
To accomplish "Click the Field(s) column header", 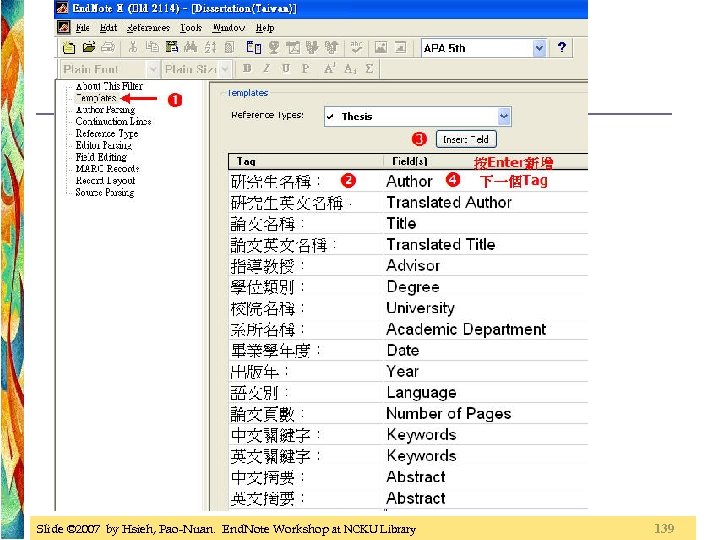I will click(x=486, y=161).
